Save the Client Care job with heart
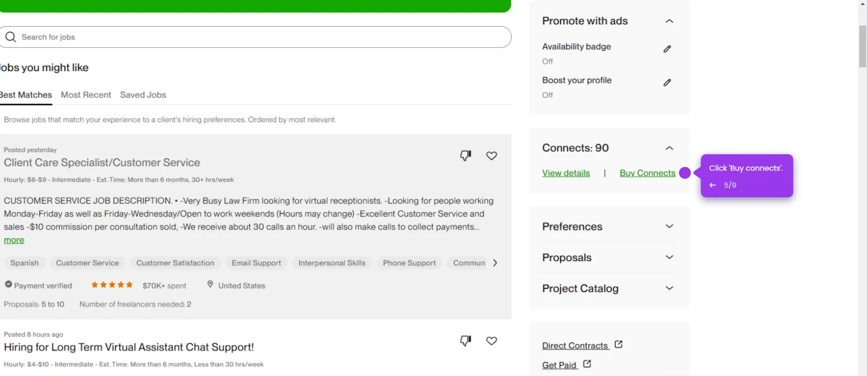This screenshot has height=376, width=868. click(491, 155)
